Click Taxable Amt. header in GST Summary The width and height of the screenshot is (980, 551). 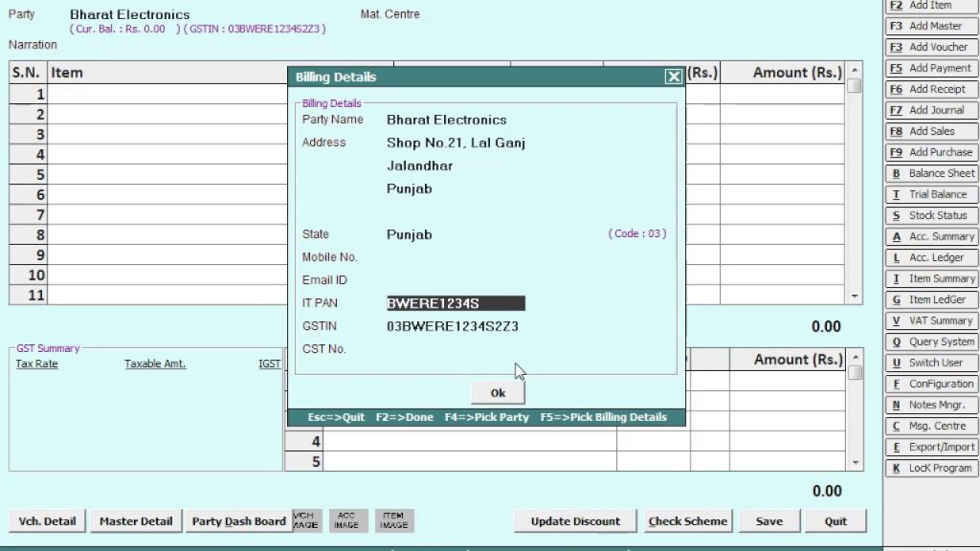[x=155, y=364]
